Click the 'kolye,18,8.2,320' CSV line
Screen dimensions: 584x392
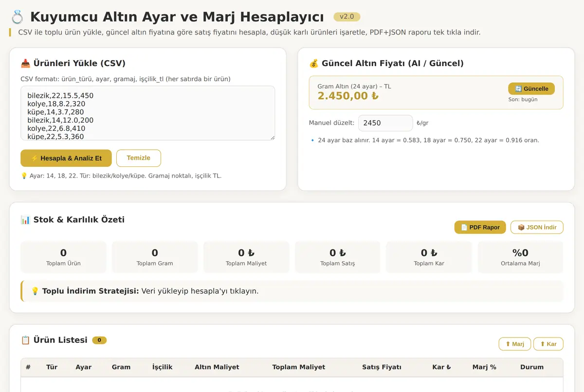point(56,104)
